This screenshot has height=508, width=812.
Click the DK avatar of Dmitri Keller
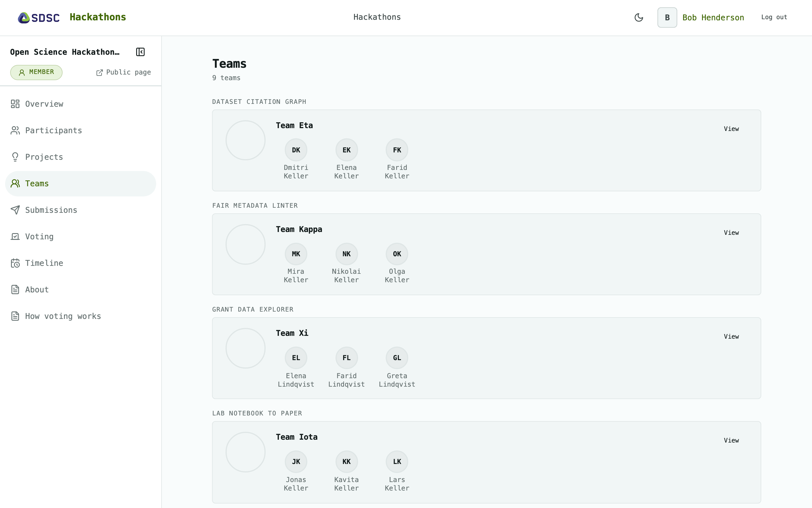tap(296, 150)
